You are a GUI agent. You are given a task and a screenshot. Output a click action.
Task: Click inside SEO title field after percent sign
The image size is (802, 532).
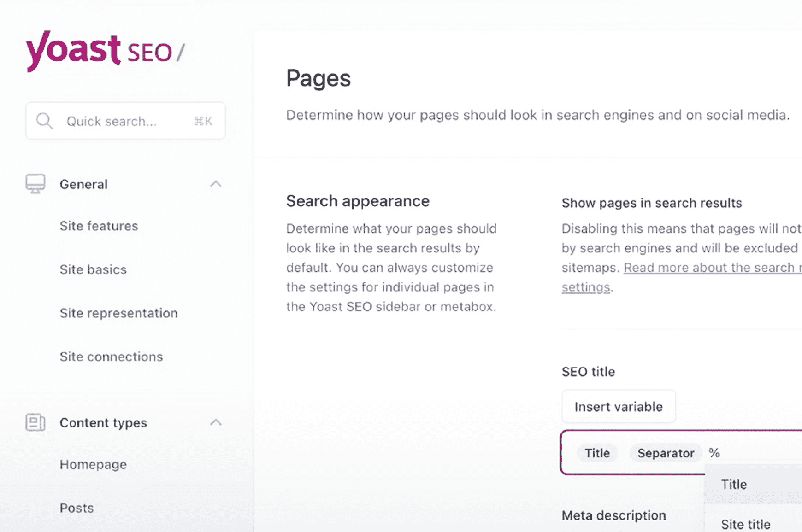click(x=756, y=453)
